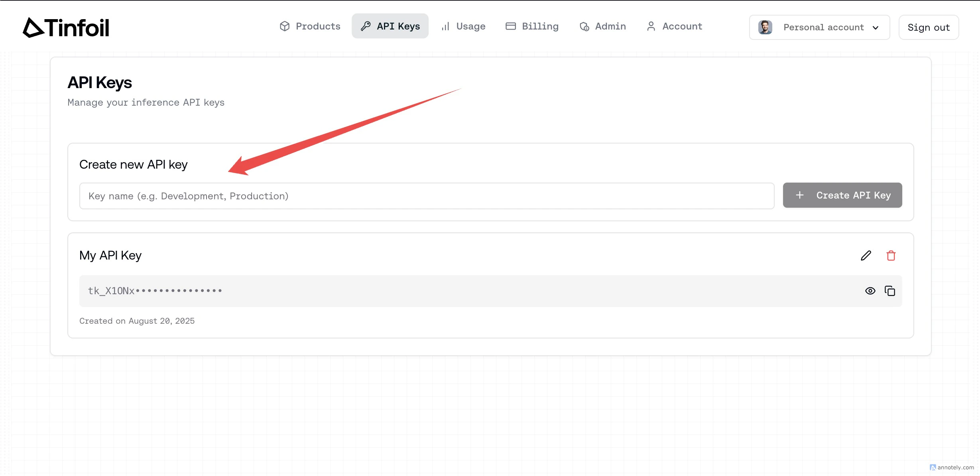
Task: Click the Usage bar chart icon
Action: (x=445, y=26)
